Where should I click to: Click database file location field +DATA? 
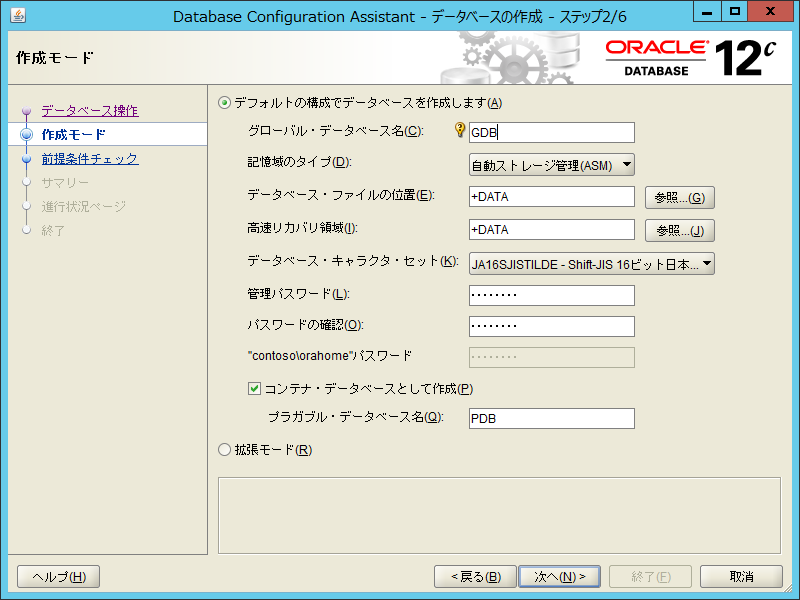click(552, 197)
